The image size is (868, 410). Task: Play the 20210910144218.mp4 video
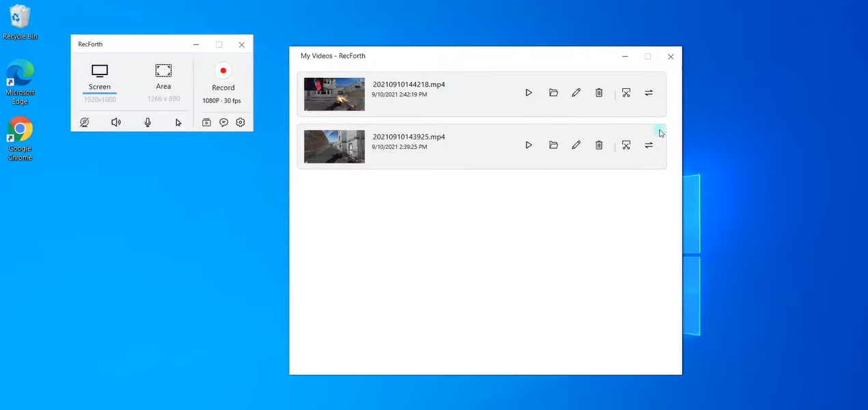529,93
